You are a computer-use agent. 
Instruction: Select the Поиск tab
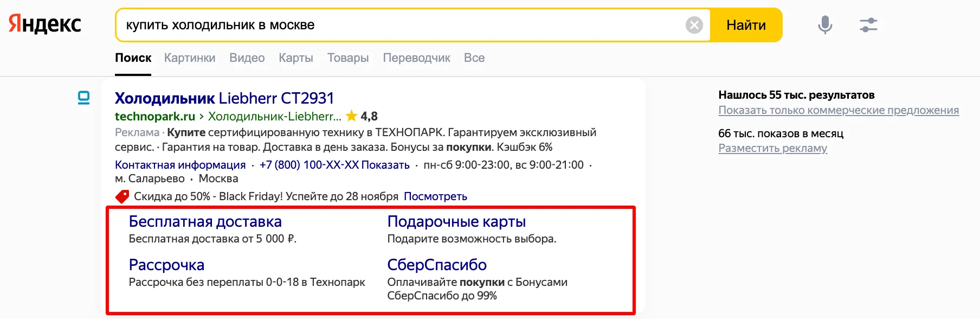point(133,58)
